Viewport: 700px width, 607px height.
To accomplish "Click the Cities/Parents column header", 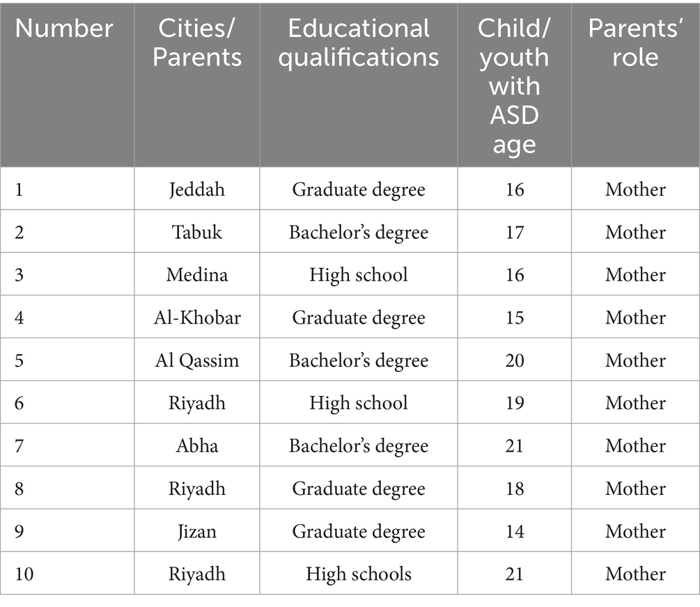I will (197, 42).
